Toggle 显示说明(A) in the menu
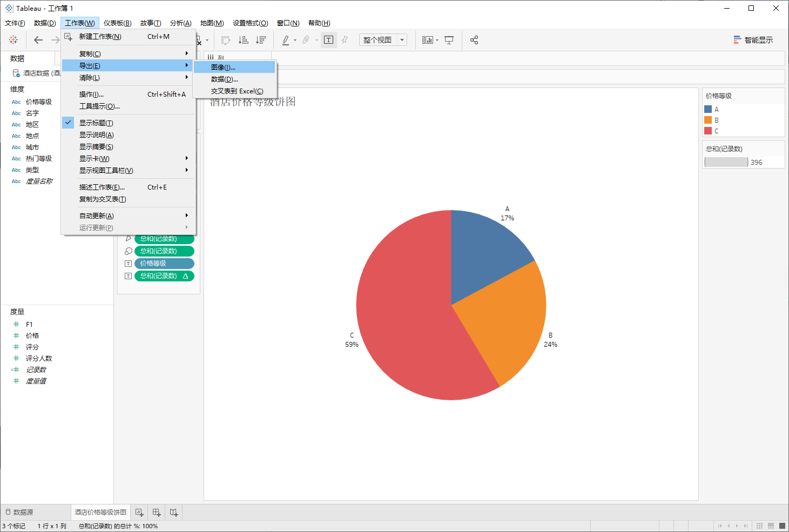Screen dimensions: 789x532 pos(129,135)
